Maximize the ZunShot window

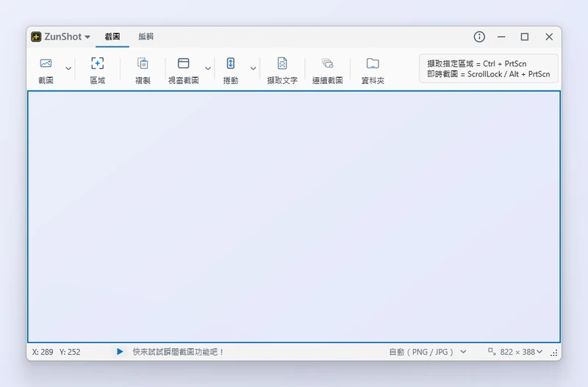(x=525, y=37)
